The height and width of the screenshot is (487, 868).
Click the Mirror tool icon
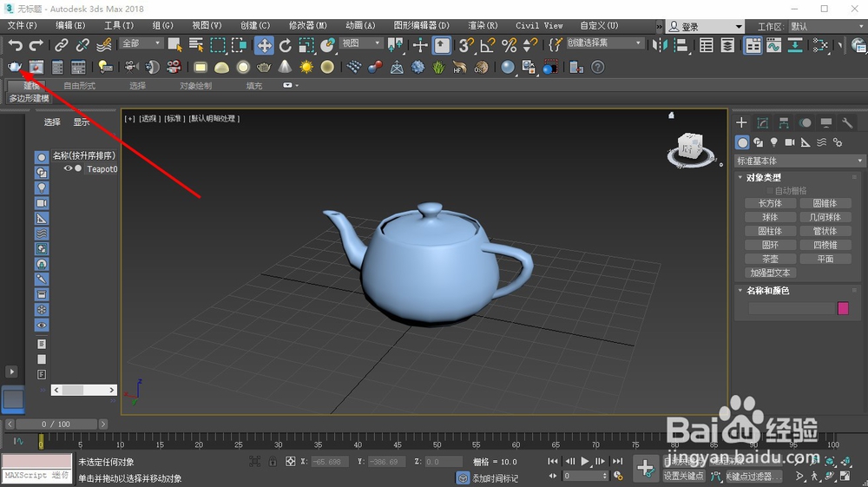pos(660,45)
